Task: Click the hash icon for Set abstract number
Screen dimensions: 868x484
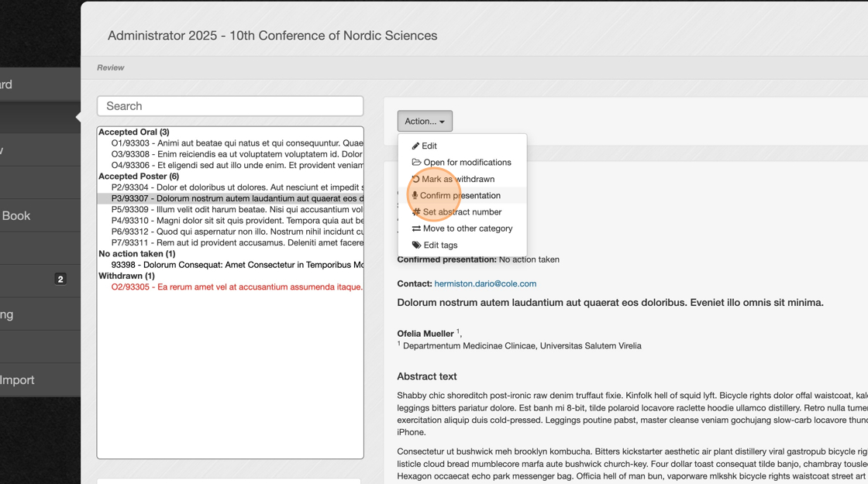Action: pyautogui.click(x=416, y=212)
